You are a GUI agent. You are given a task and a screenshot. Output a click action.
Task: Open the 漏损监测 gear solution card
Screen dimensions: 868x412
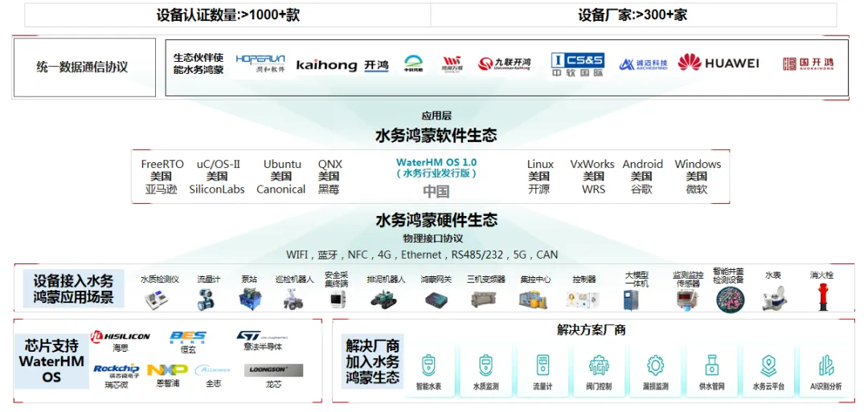(x=656, y=371)
